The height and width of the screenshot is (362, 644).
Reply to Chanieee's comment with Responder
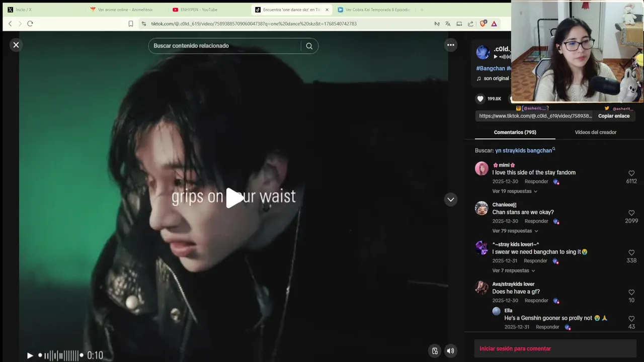point(536,221)
